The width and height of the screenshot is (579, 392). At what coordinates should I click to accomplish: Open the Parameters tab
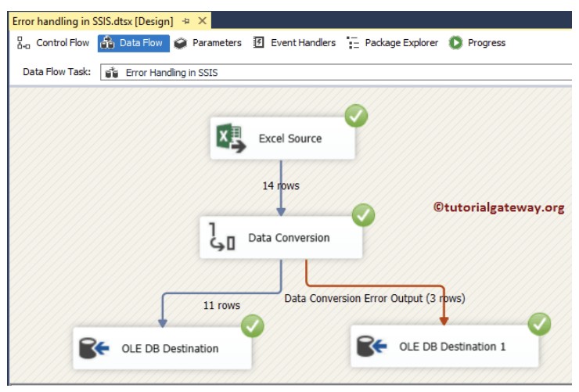[207, 43]
